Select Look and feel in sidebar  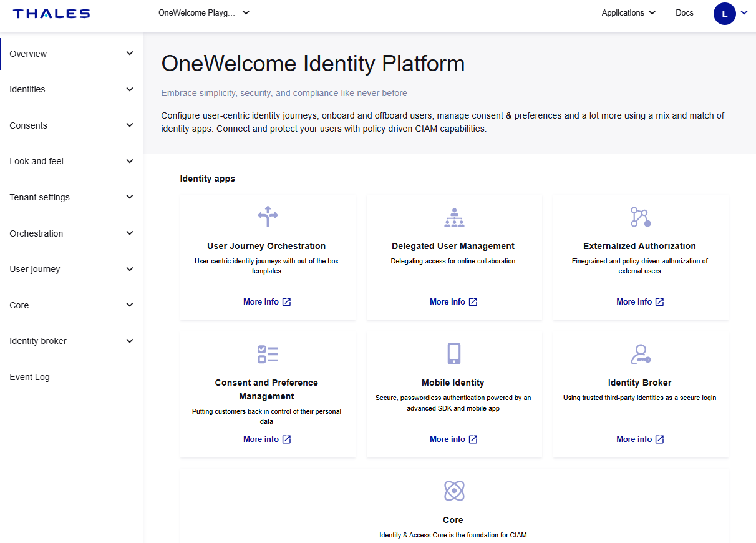pos(37,161)
